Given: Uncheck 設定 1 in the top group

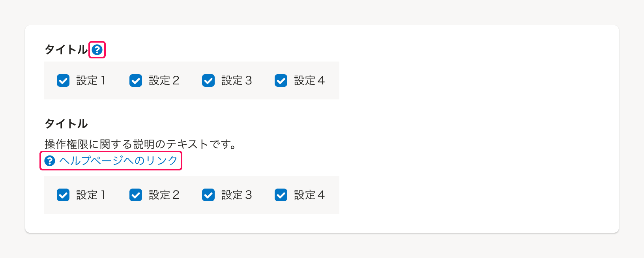Looking at the screenshot, I should [63, 80].
